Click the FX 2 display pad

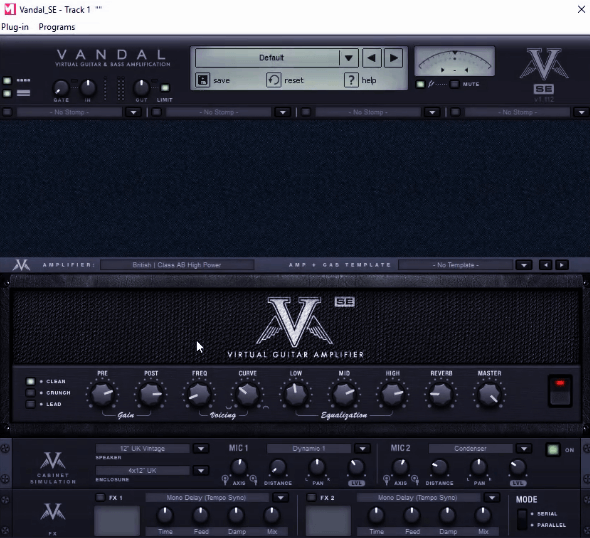(328, 521)
